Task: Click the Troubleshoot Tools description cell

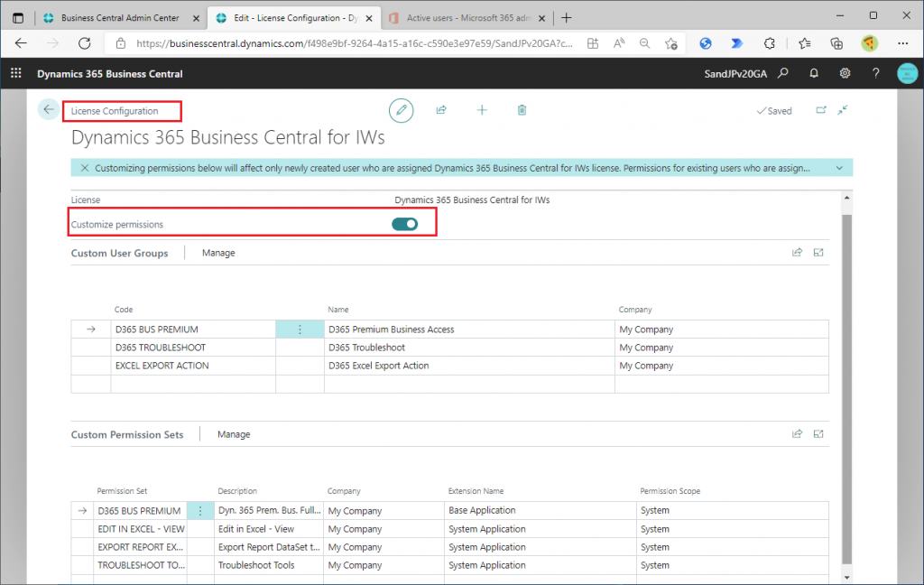Action: point(269,565)
